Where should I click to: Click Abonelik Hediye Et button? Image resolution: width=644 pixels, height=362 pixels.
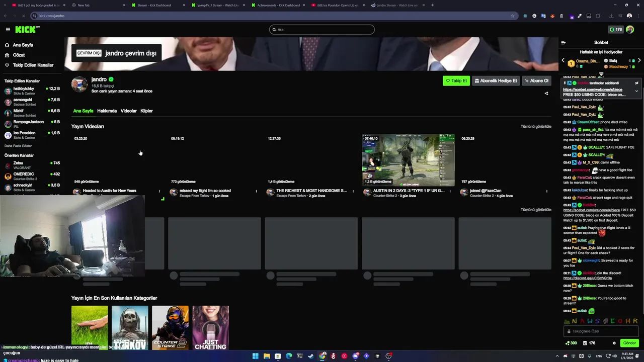496,80
